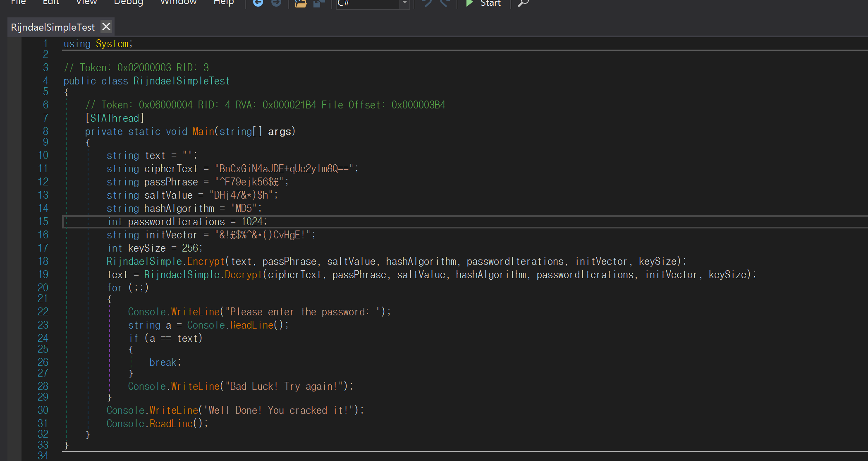Open the Help menu
The width and height of the screenshot is (868, 461).
pyautogui.click(x=224, y=2)
